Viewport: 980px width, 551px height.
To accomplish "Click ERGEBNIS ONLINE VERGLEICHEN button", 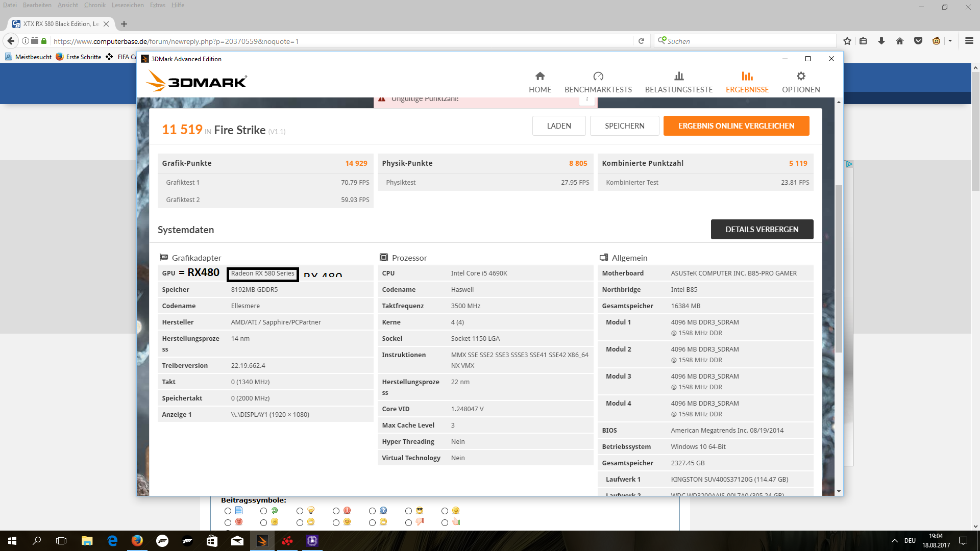I will [x=736, y=126].
